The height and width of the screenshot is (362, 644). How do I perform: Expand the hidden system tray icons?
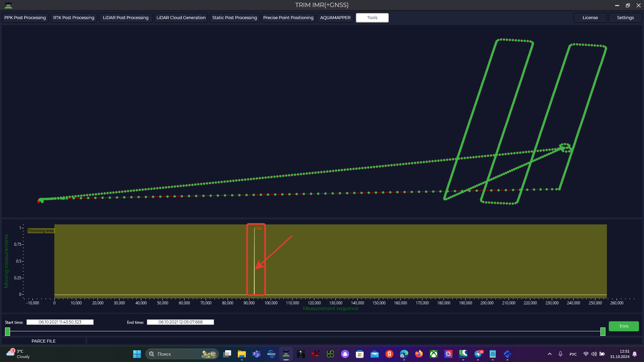(x=550, y=354)
